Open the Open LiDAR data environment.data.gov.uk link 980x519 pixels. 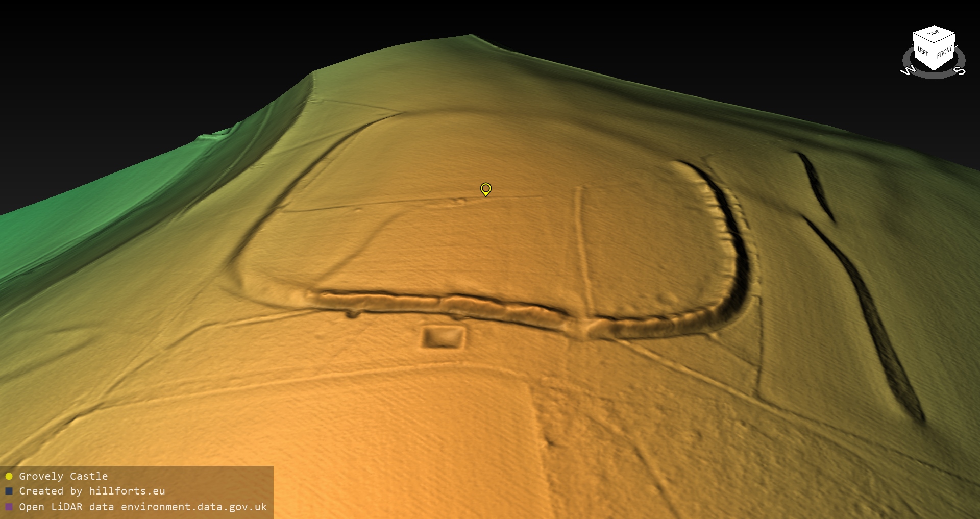[143, 507]
